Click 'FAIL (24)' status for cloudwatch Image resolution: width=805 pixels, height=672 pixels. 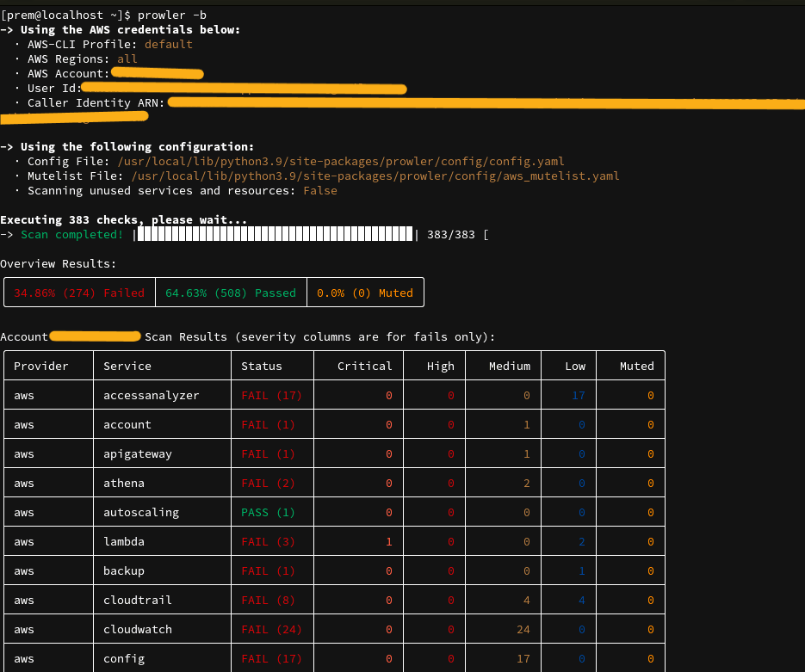click(x=271, y=629)
